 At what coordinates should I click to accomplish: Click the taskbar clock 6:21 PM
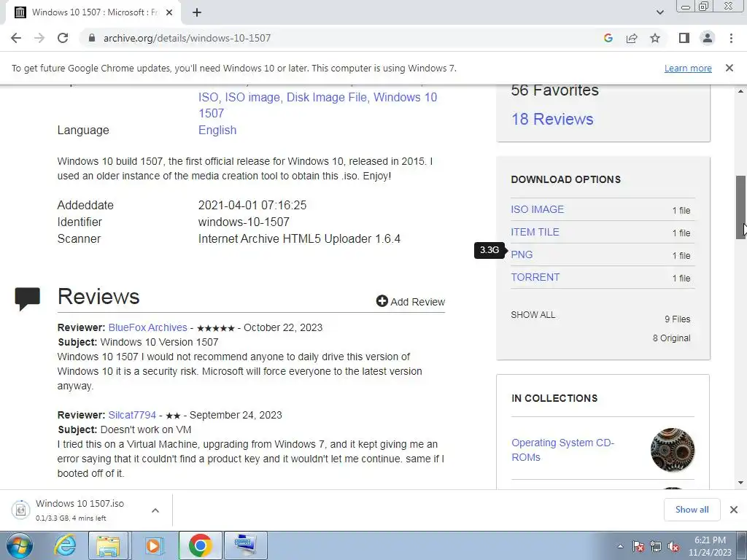click(710, 546)
